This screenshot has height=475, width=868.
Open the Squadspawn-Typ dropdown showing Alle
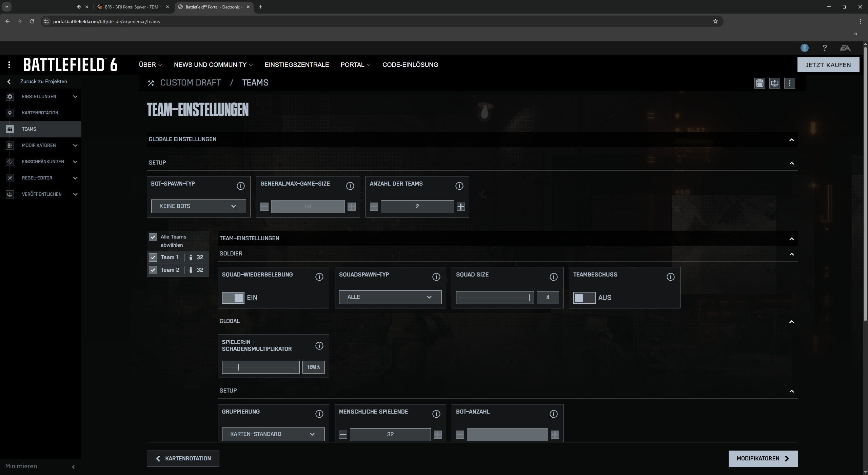coord(390,297)
